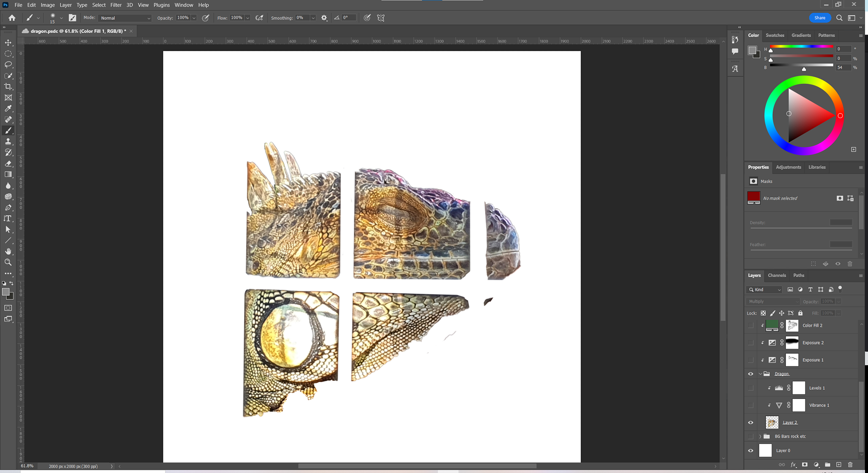
Task: Show the Vibrance 1 adjustment layer
Action: pyautogui.click(x=751, y=405)
